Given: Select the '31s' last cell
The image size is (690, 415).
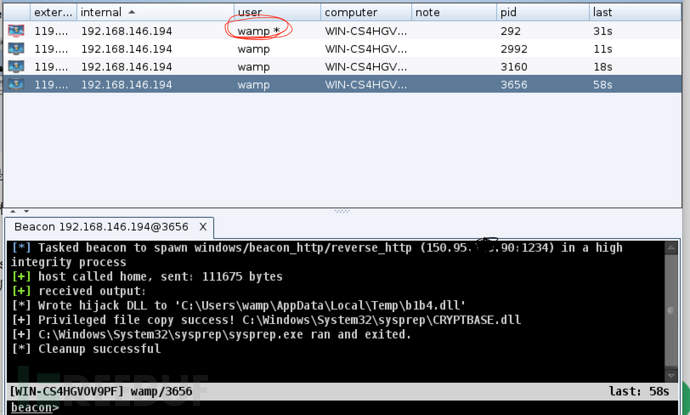Looking at the screenshot, I should click(603, 31).
